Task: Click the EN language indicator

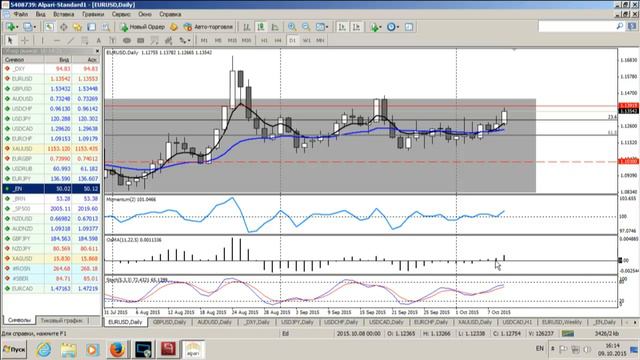Action: [x=540, y=349]
